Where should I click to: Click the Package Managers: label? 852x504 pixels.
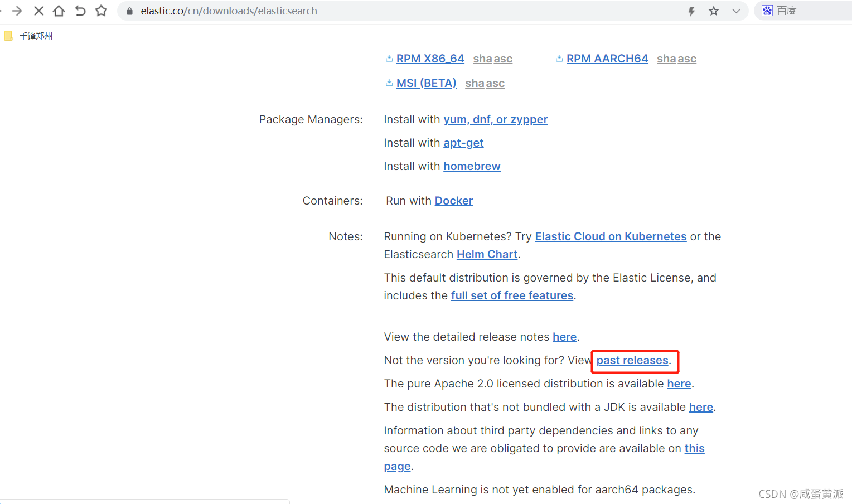(x=311, y=119)
